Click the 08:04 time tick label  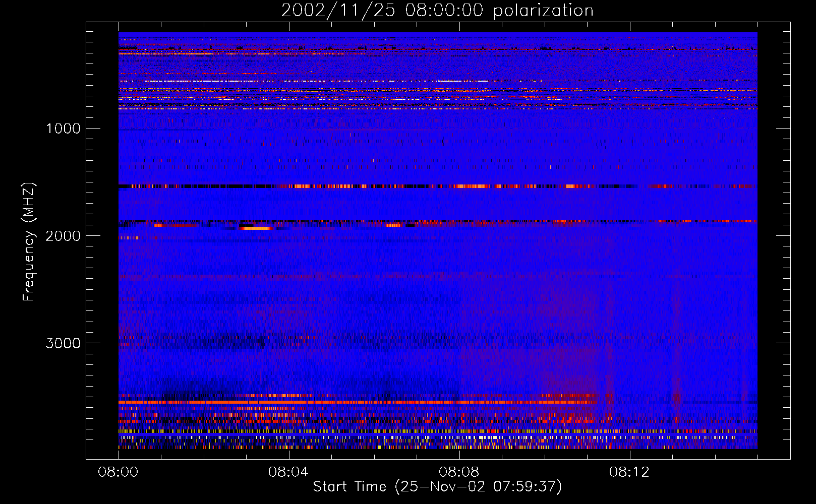click(288, 472)
